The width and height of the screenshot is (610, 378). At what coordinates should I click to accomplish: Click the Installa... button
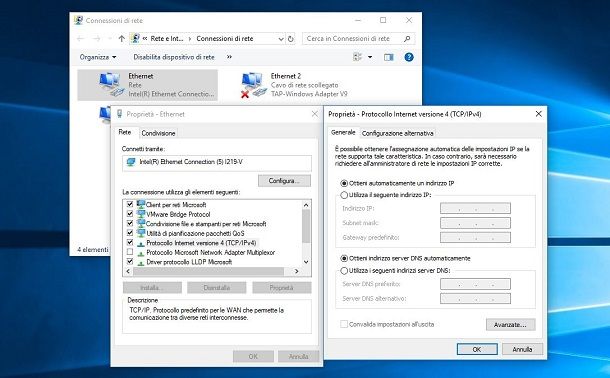[152, 288]
